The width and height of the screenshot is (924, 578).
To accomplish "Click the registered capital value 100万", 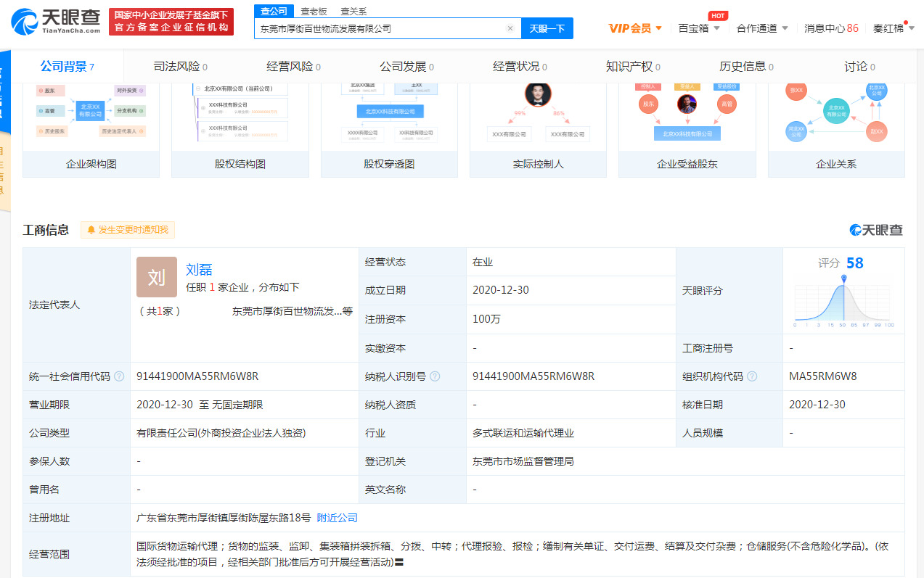I will [486, 319].
